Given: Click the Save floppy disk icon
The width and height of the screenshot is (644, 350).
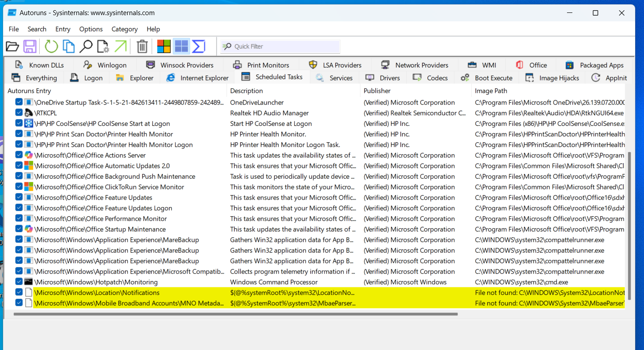Looking at the screenshot, I should tap(30, 46).
